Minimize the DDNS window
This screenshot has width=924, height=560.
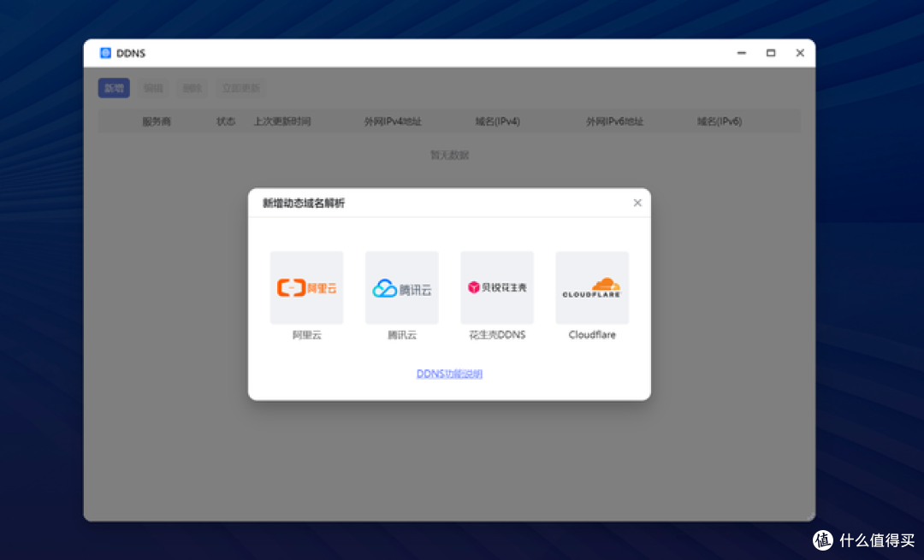tap(741, 53)
